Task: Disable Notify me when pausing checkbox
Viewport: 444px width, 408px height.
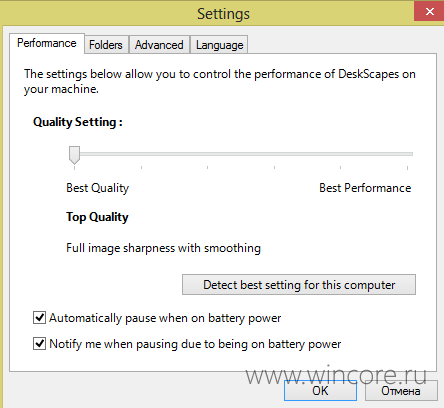Action: coord(39,343)
